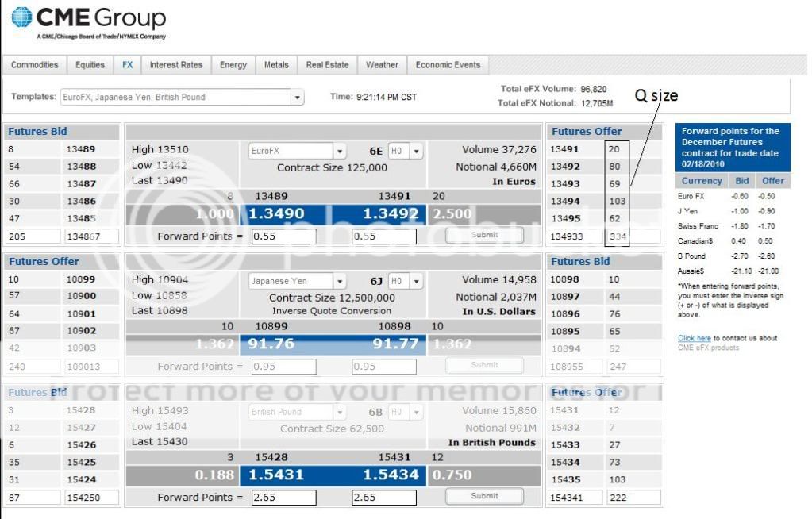Click the Yen Notional 2,037M value
The width and height of the screenshot is (812, 519).
495,298
